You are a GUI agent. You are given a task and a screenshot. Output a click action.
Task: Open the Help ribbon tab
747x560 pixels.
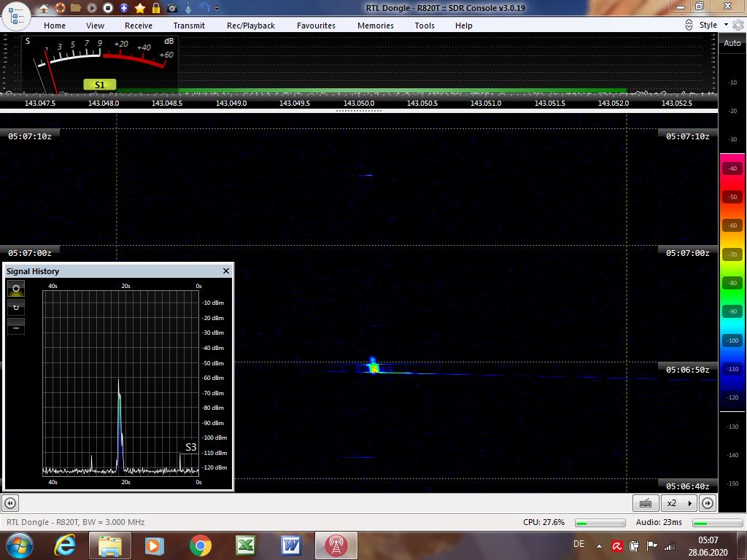(x=463, y=26)
